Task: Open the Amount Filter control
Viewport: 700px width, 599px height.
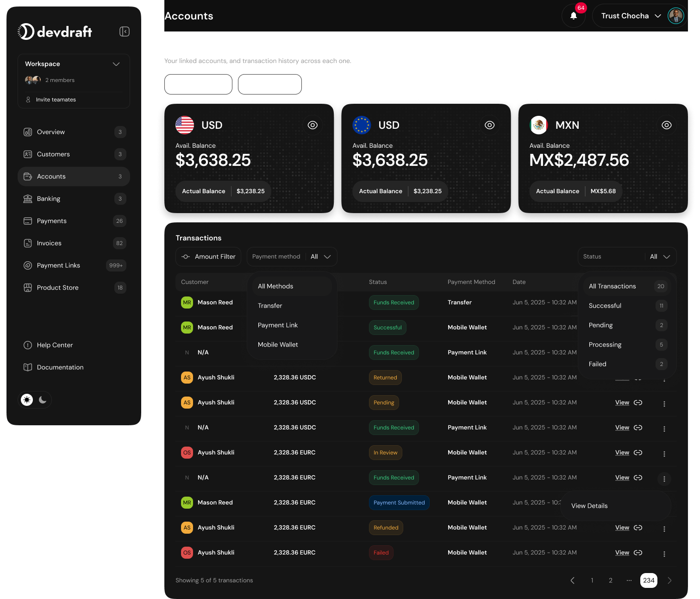Action: coord(208,257)
